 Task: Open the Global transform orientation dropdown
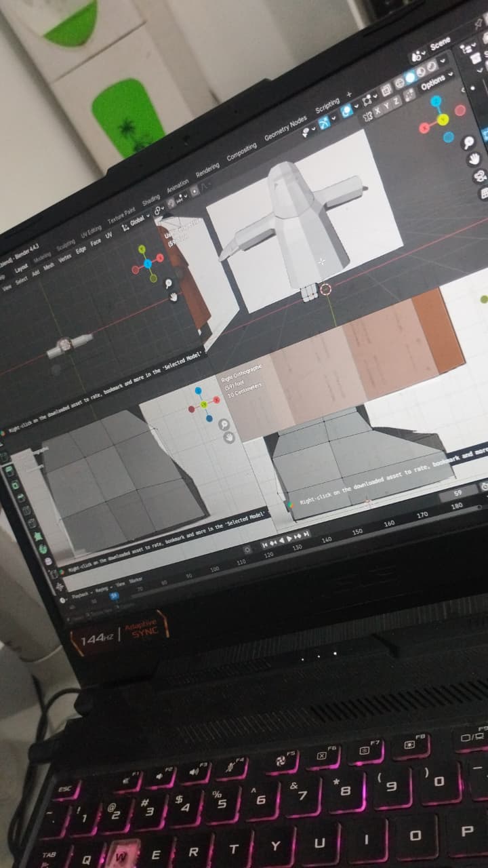(138, 220)
